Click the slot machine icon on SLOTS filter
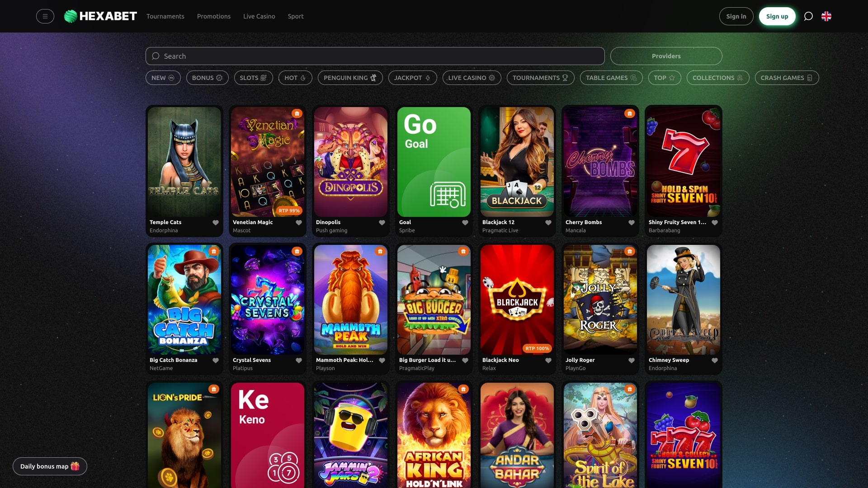This screenshot has height=488, width=868. 264,77
